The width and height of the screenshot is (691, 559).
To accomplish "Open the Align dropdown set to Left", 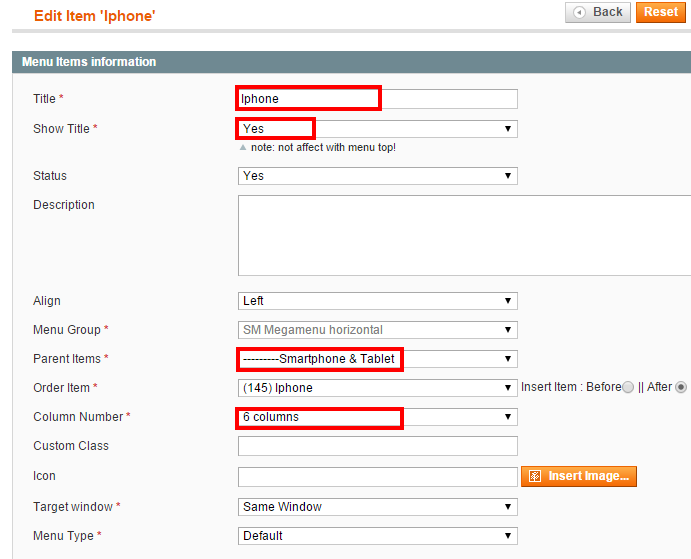I will coord(378,301).
